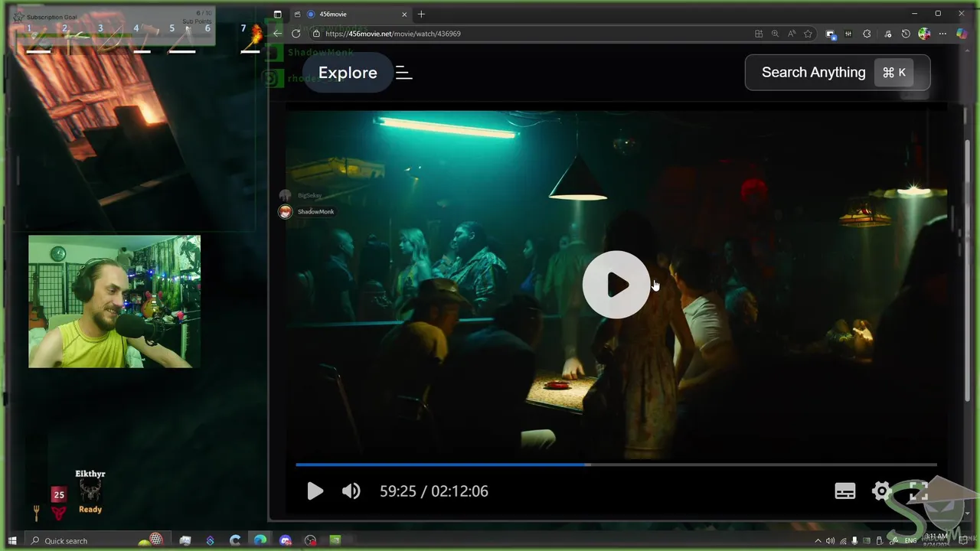Enter fullscreen mode in the player

(x=919, y=491)
